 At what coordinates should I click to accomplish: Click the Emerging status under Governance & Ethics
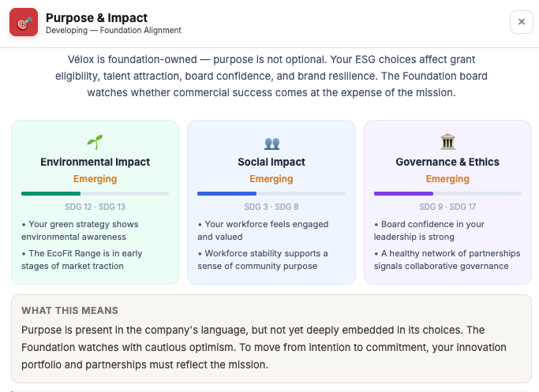coord(447,179)
